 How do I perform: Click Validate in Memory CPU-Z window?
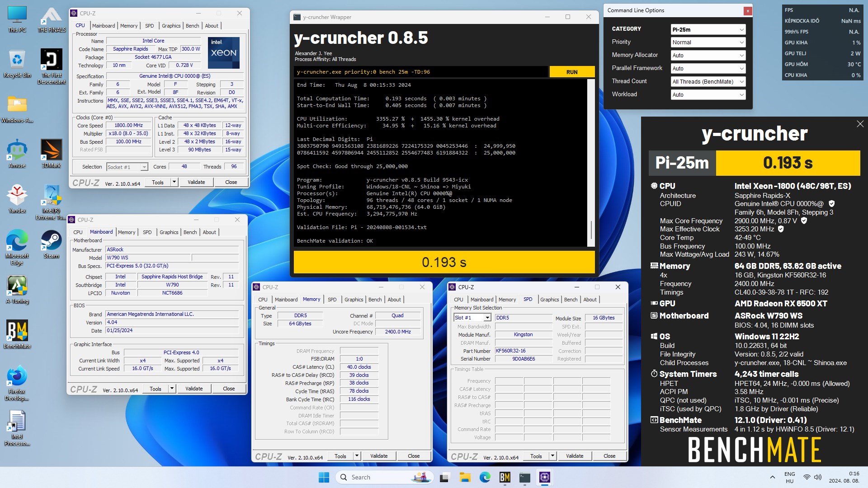tap(379, 456)
